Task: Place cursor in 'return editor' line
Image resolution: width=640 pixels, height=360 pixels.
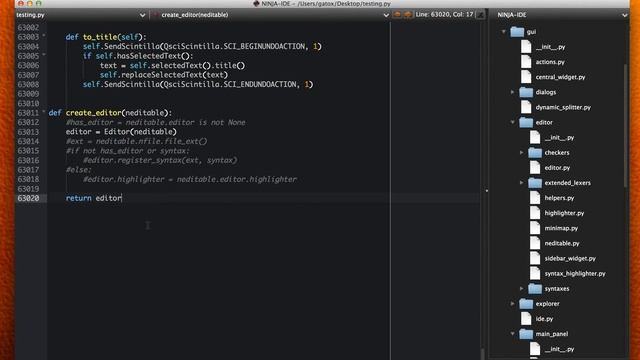Action: coord(93,198)
